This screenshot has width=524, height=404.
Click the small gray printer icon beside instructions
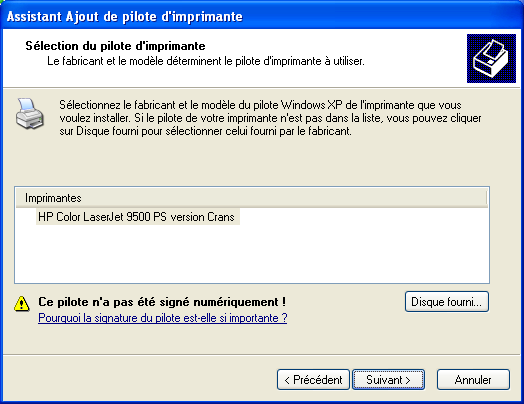tap(30, 114)
